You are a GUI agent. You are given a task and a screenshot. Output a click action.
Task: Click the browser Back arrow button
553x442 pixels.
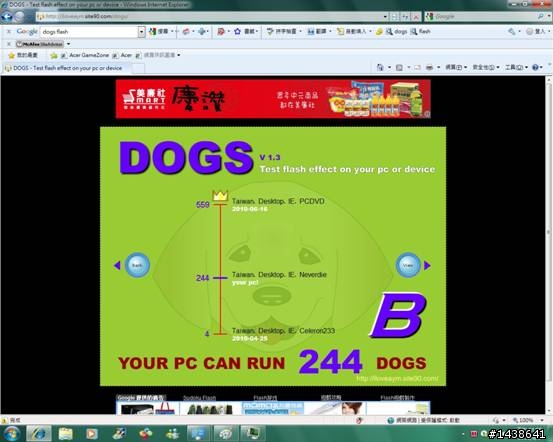point(7,17)
